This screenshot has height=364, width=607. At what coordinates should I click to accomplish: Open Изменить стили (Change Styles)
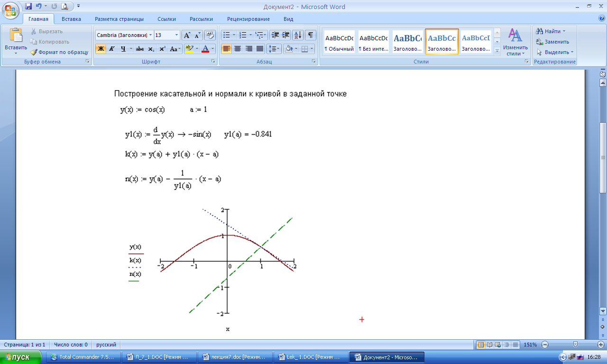tap(515, 42)
